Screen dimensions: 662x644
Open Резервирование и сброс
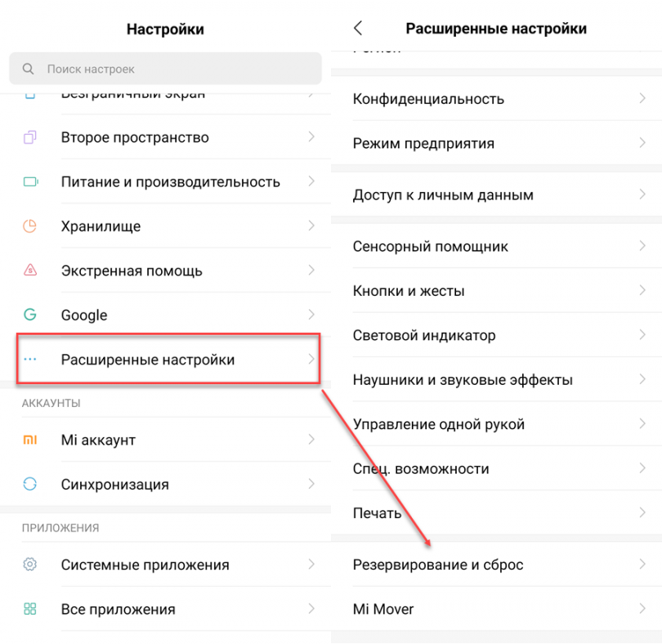438,565
